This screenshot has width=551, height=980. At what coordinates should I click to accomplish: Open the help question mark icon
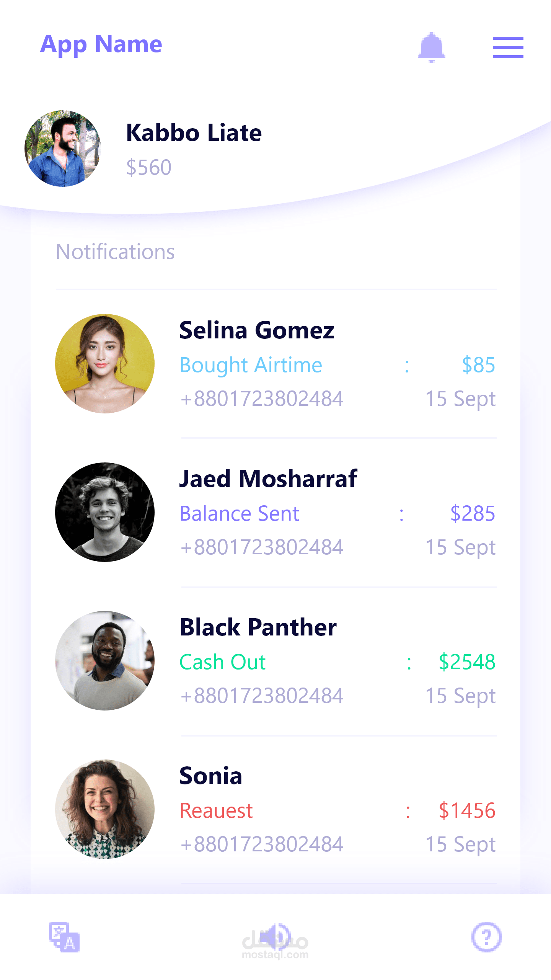pos(486,937)
